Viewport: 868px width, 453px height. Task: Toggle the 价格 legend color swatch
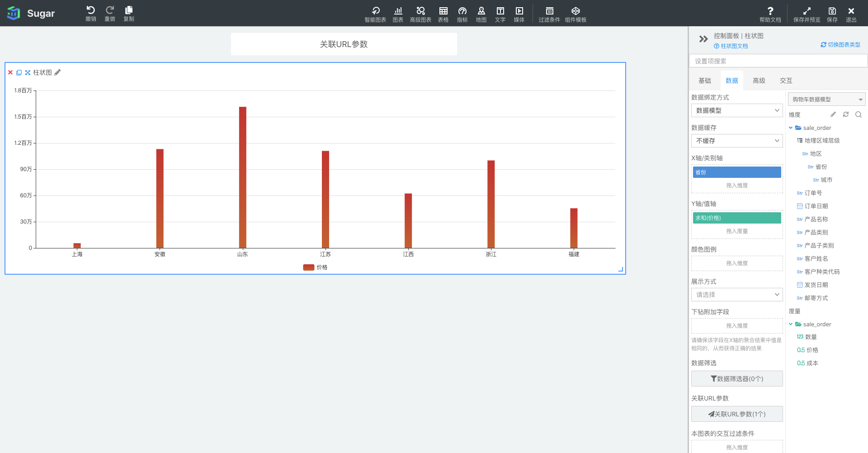point(308,267)
